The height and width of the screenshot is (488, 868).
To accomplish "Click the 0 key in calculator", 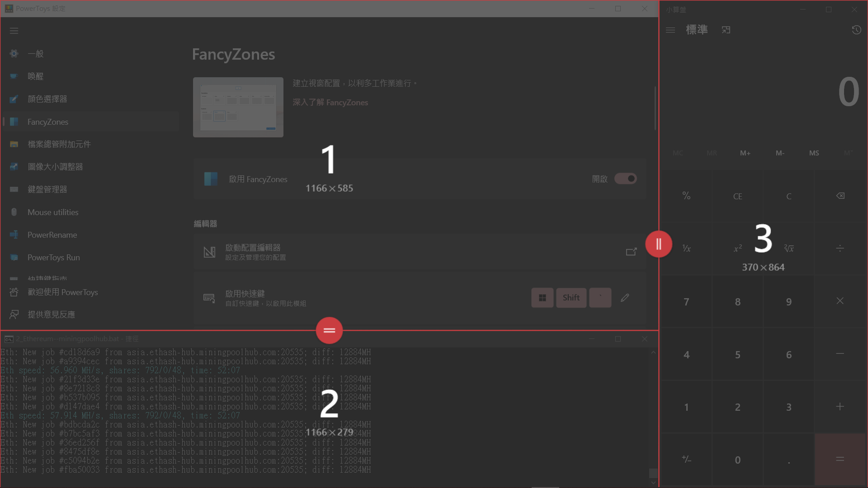I will point(738,459).
